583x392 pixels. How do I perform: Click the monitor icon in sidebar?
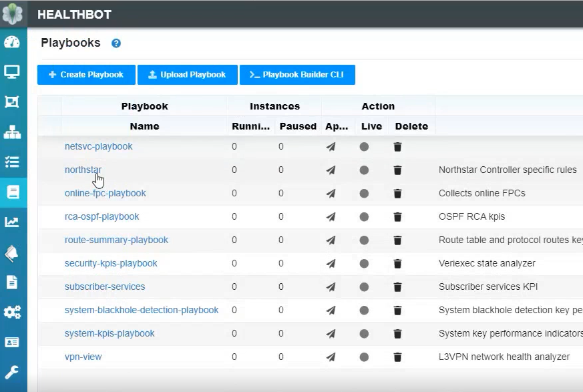[12, 71]
